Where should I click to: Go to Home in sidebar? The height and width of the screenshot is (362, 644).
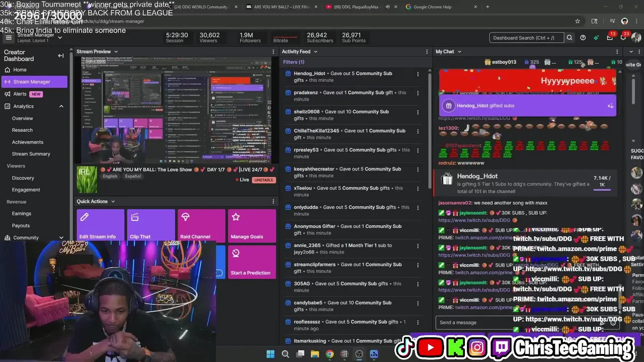[20, 70]
